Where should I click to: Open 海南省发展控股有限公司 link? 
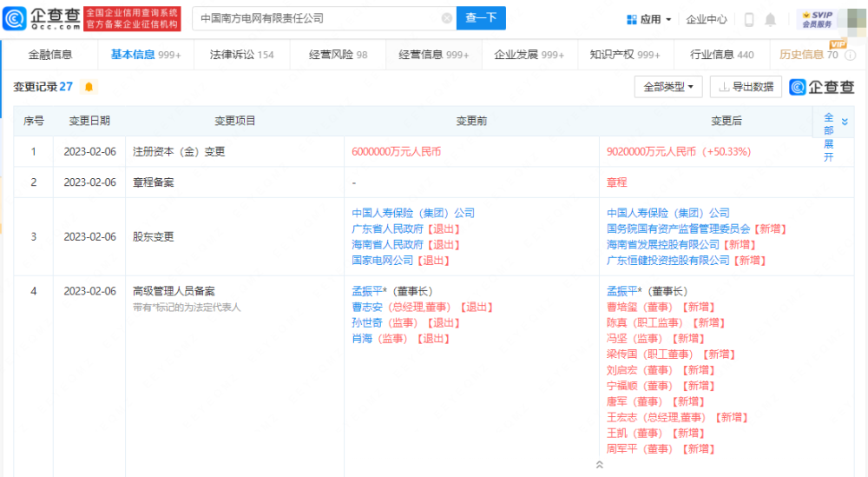(x=662, y=244)
